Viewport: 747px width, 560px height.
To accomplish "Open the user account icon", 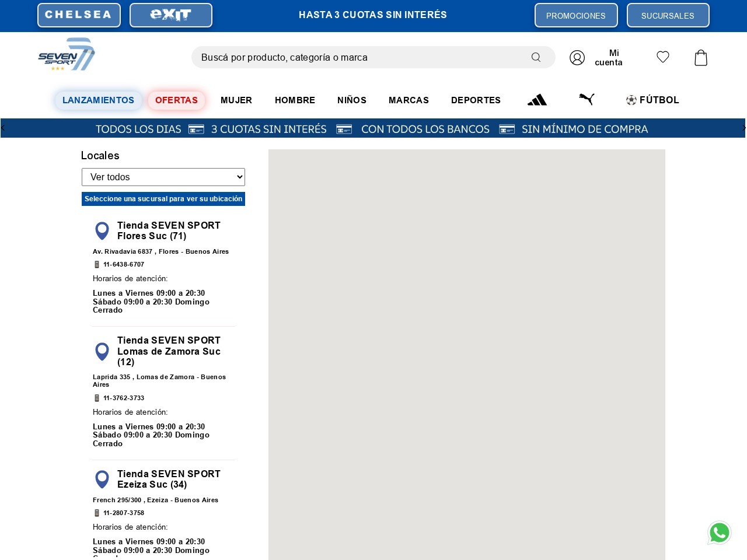I will pos(577,57).
